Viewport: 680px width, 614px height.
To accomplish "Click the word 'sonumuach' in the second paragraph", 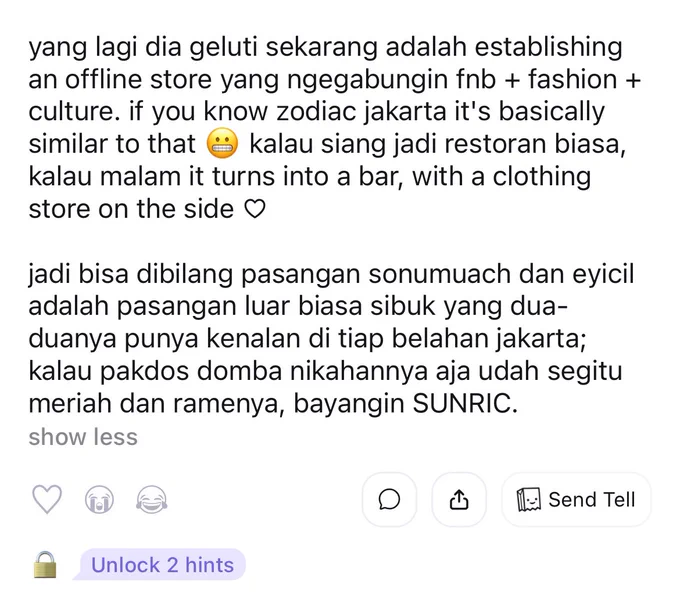I will [x=439, y=274].
